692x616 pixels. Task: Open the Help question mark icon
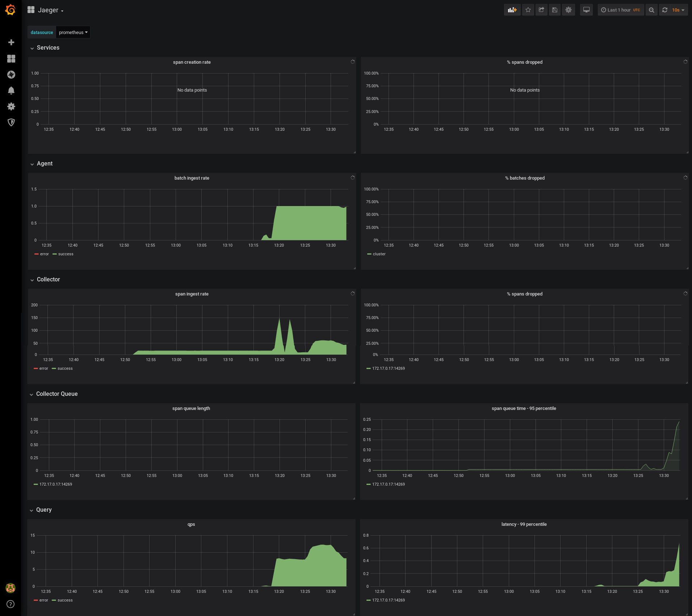pos(11,604)
